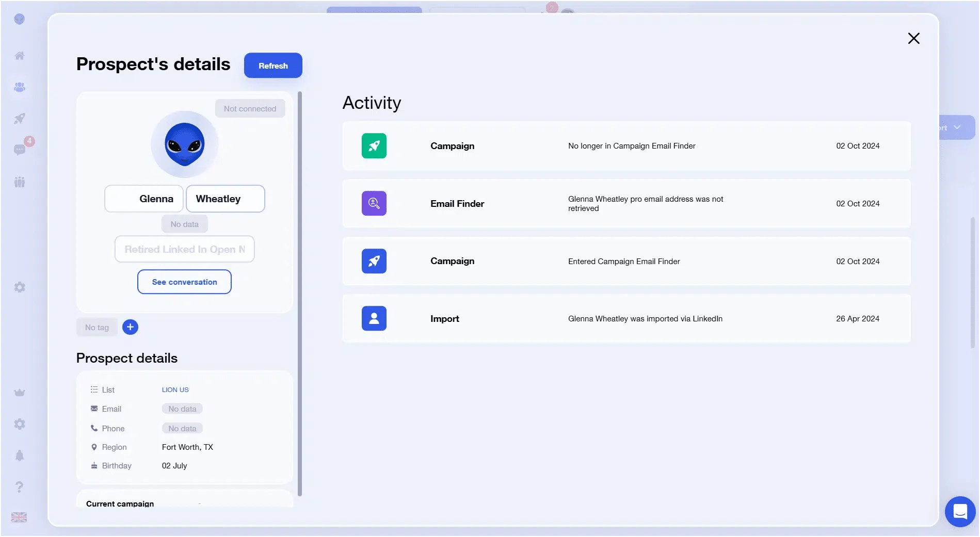Open the prospects people icon in sidebar

tap(20, 87)
